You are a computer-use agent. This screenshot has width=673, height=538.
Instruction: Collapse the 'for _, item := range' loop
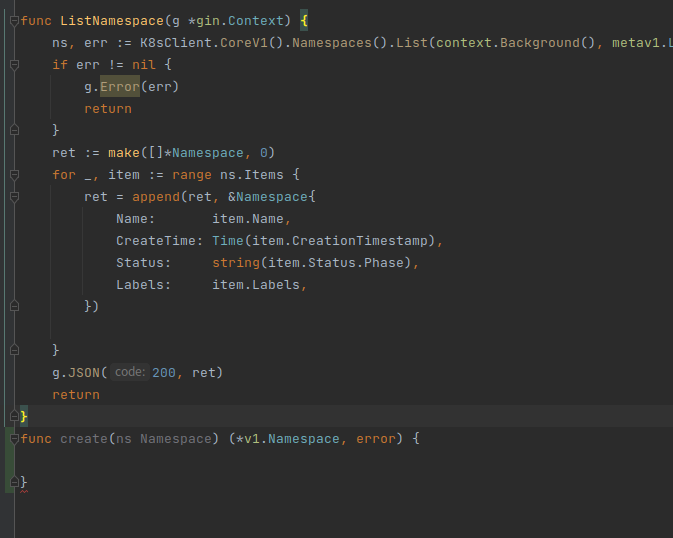[x=14, y=175]
